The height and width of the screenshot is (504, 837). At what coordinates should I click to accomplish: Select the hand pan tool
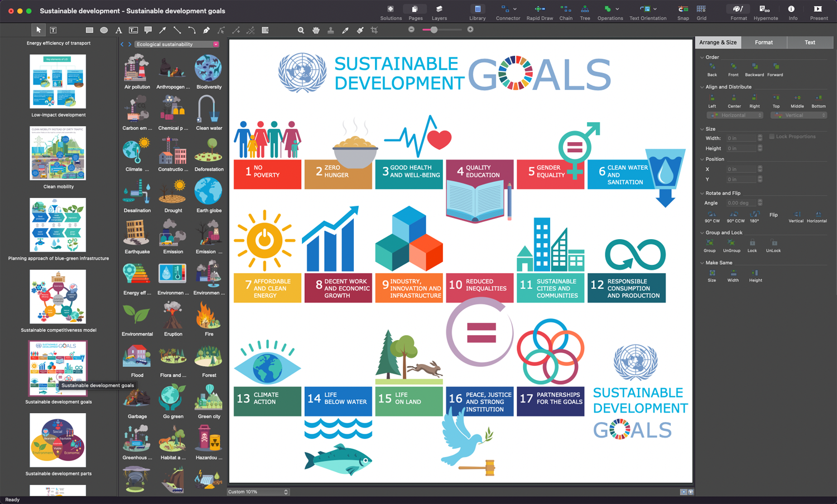(x=316, y=30)
